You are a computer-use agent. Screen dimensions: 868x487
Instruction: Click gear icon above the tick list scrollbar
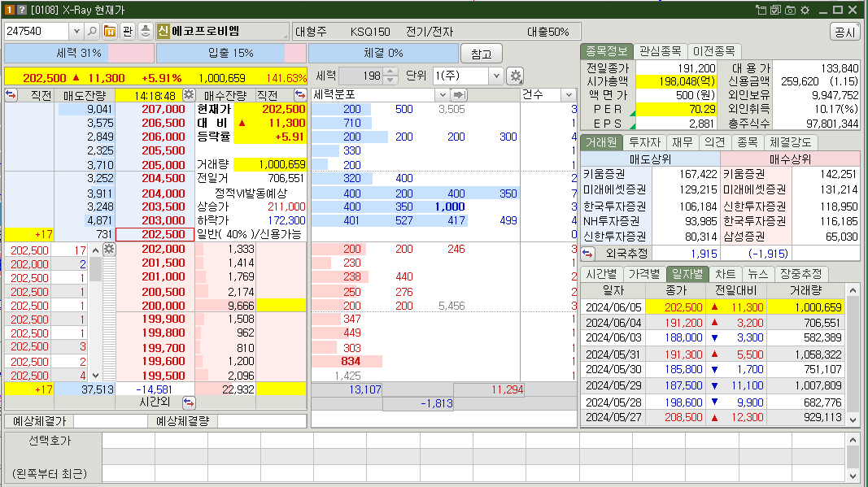point(109,249)
